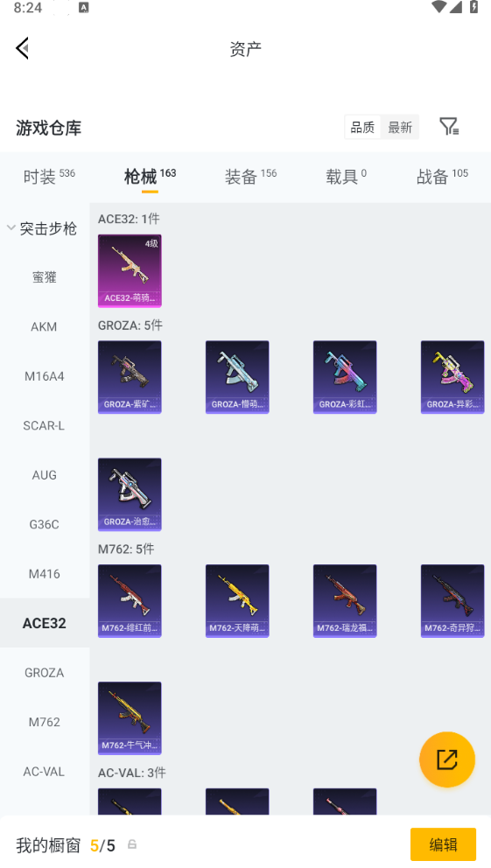
Task: Switch to the 装备 tab
Action: click(250, 177)
